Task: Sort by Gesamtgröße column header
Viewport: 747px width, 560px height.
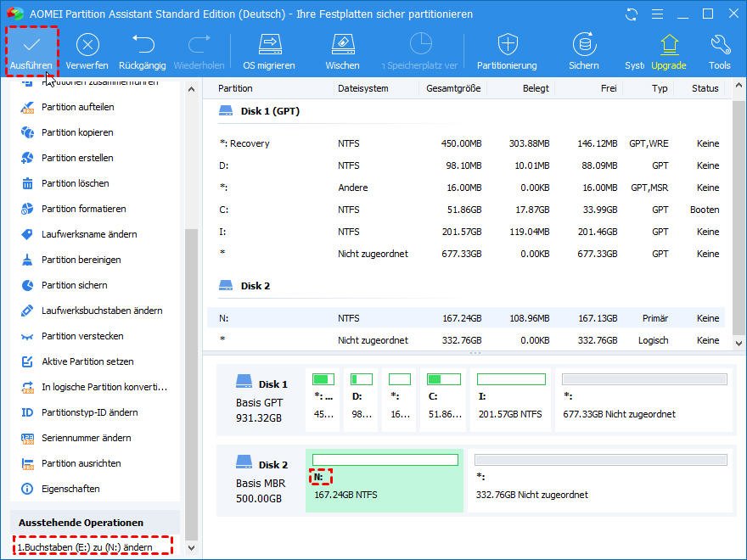Action: pyautogui.click(x=453, y=88)
